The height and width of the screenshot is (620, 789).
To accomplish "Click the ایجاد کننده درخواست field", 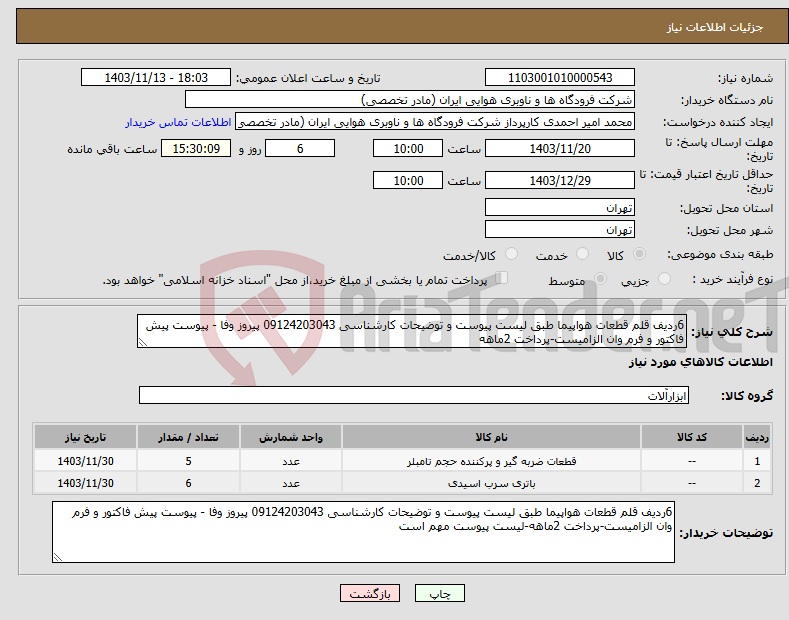I will (x=435, y=122).
